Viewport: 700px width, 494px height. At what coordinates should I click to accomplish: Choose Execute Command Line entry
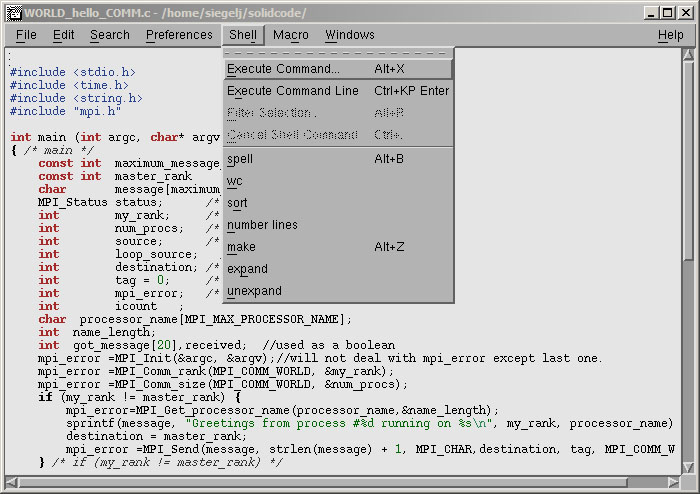(338, 91)
